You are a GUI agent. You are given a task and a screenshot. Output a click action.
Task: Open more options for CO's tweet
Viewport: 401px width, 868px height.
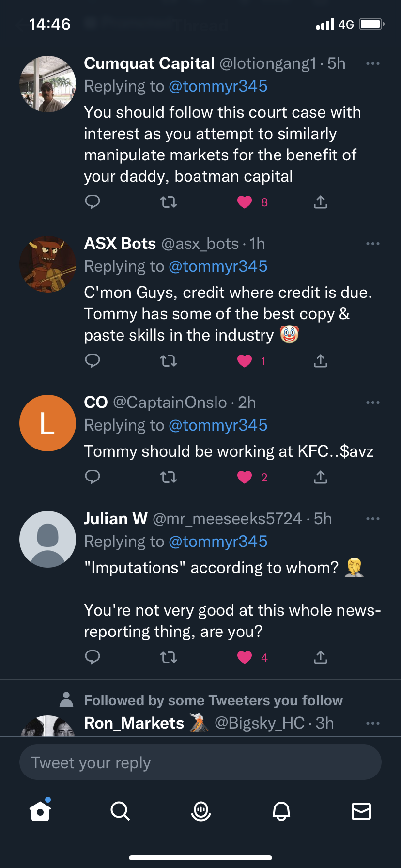pos(373,403)
